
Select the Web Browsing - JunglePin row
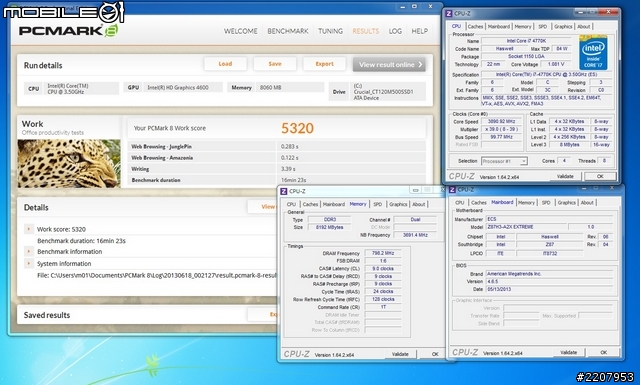click(x=277, y=146)
